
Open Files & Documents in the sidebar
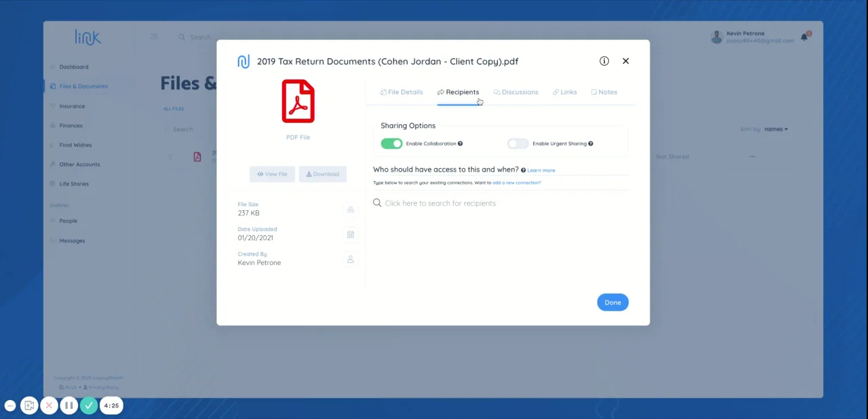[x=83, y=86]
